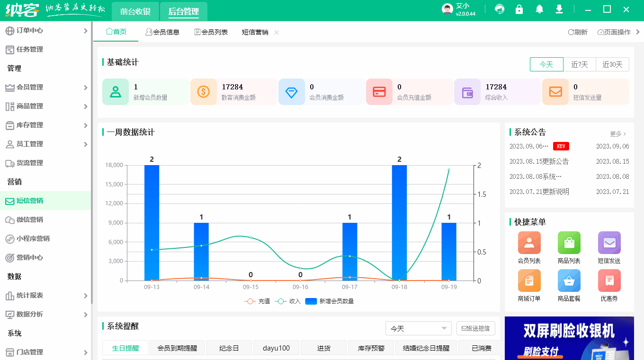Open the 今天 dropdown in 系统提醒

[418, 328]
